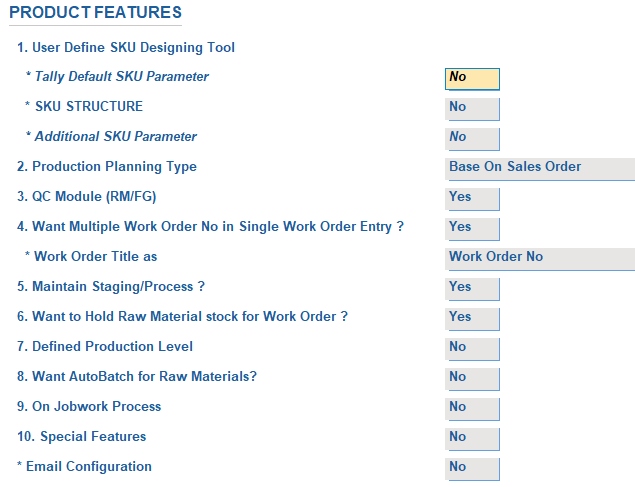This screenshot has width=635, height=487.
Task: Toggle the QC Module (RM/FG) Yes field
Action: coord(472,198)
